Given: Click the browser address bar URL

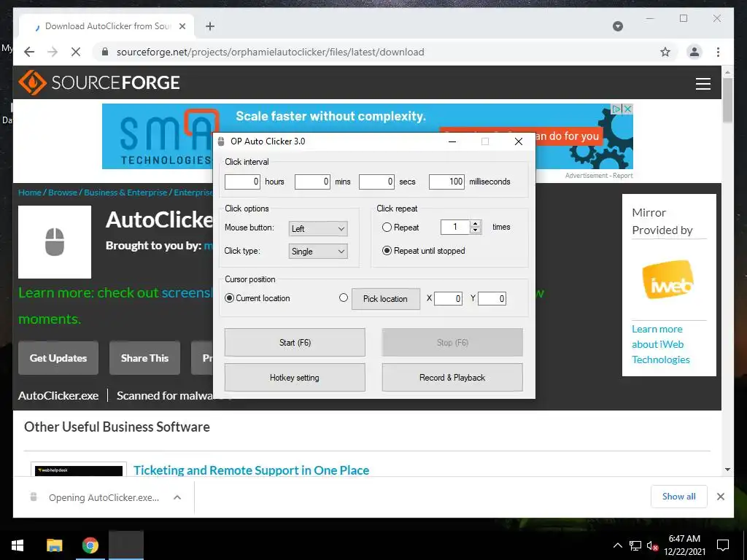Looking at the screenshot, I should click(270, 52).
